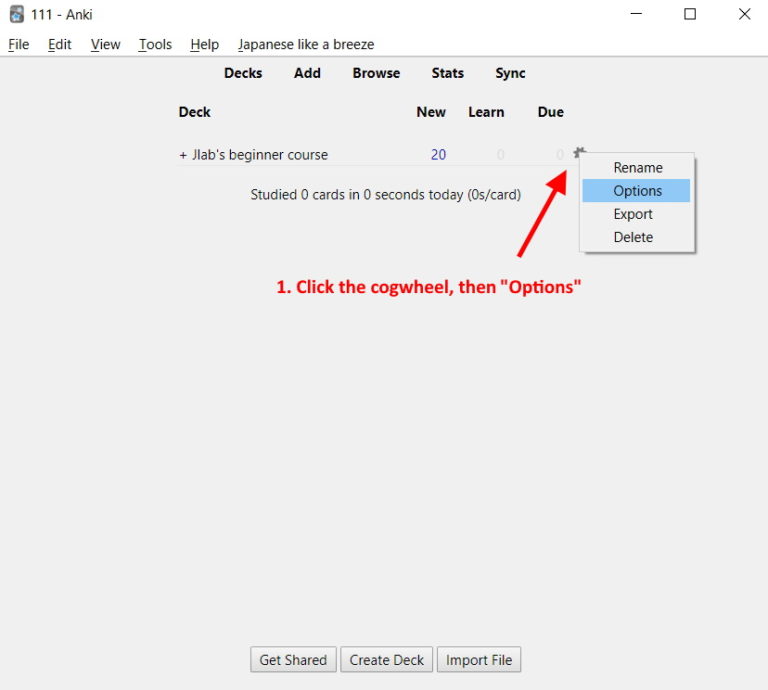Open the Browse card browser

pos(376,73)
